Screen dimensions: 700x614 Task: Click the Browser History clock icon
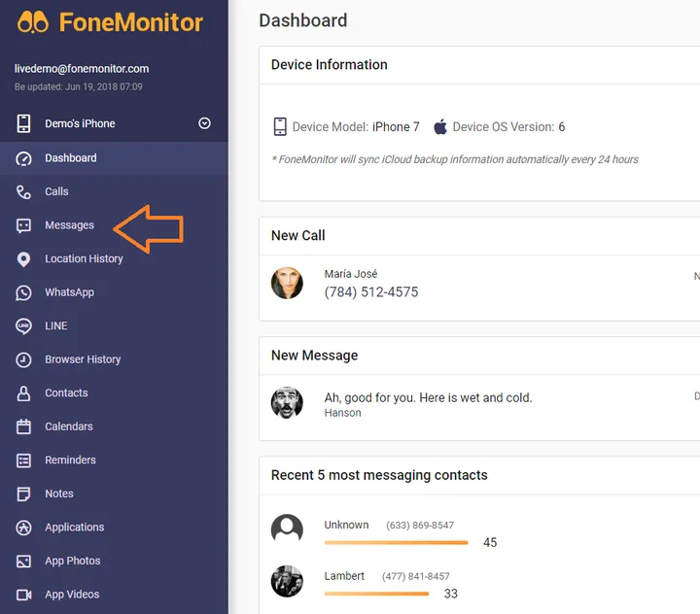[x=23, y=359]
